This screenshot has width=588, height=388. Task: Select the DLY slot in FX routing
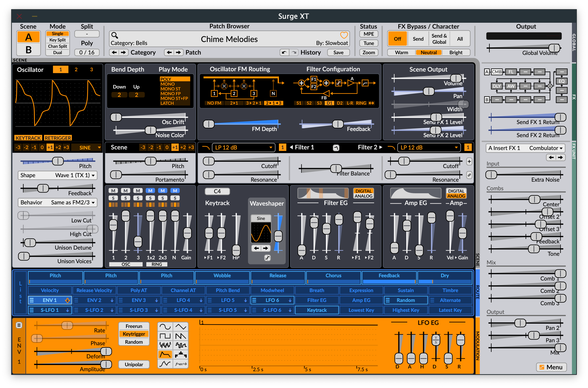pos(497,86)
